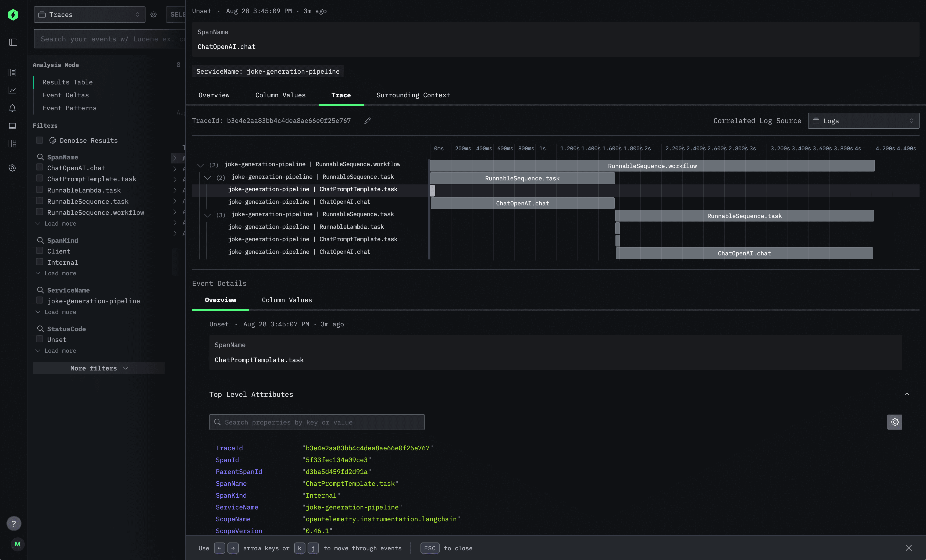Viewport: 926px width, 560px height.
Task: Click the pencil edit icon next to TraceId
Action: pyautogui.click(x=367, y=121)
